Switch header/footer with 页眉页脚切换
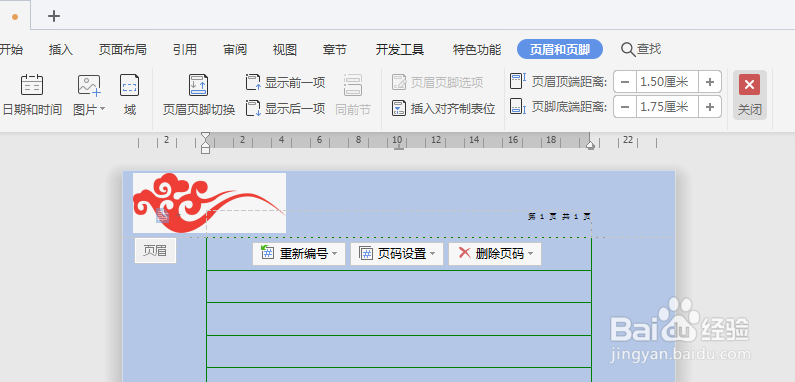Screen dimensions: 795x382 [x=199, y=94]
